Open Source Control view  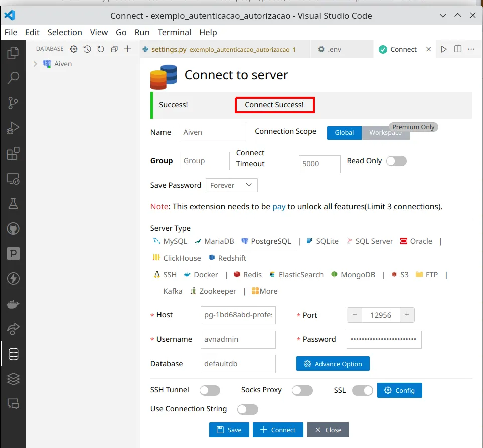[x=13, y=103]
